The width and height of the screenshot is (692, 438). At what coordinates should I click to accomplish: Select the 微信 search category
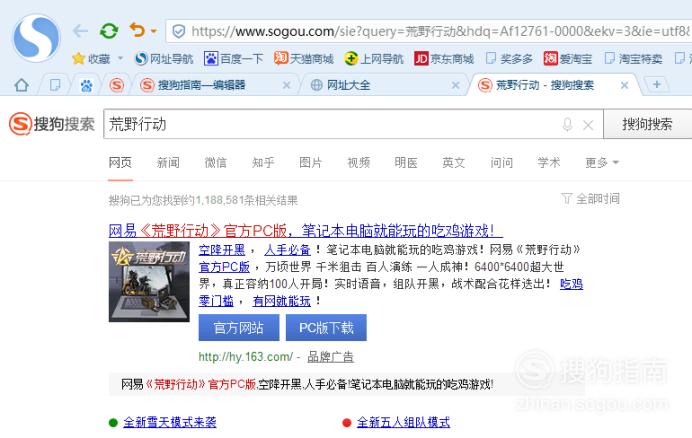215,162
